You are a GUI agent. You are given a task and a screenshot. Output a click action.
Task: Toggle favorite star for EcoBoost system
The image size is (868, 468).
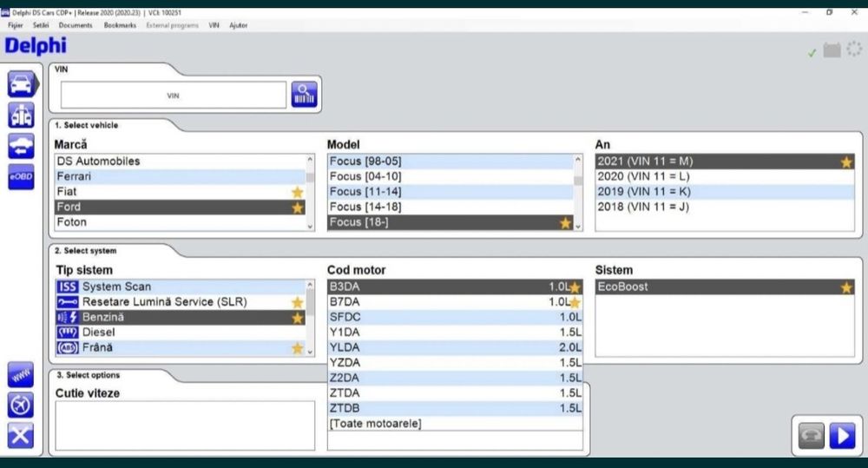pos(846,287)
